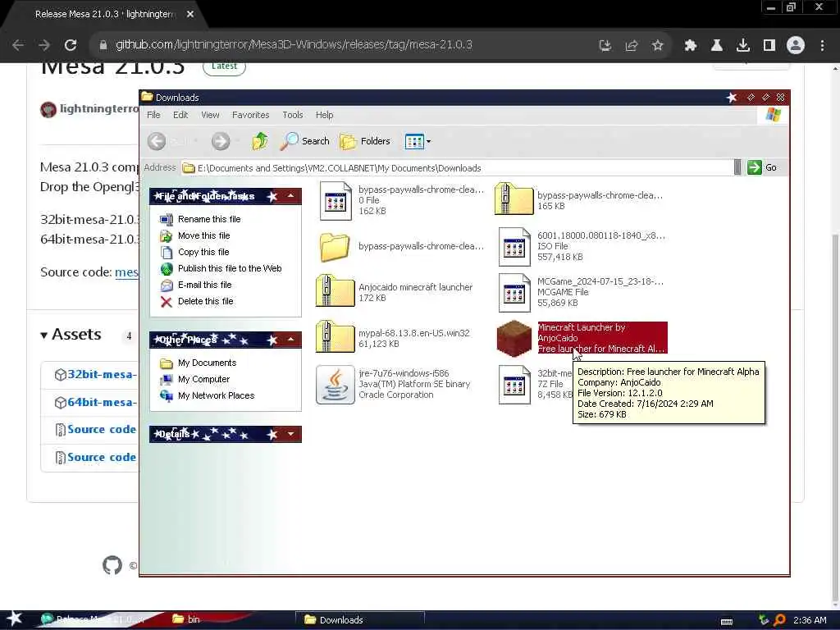The width and height of the screenshot is (840, 630).
Task: Open the Views dropdown in Explorer toolbar
Action: (418, 141)
